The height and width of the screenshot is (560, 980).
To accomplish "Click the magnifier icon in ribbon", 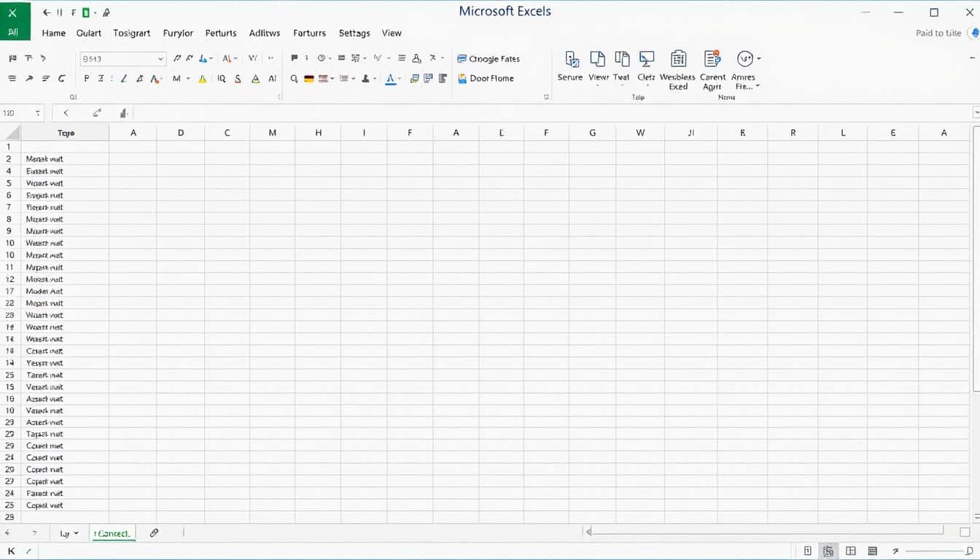I will pyautogui.click(x=294, y=79).
